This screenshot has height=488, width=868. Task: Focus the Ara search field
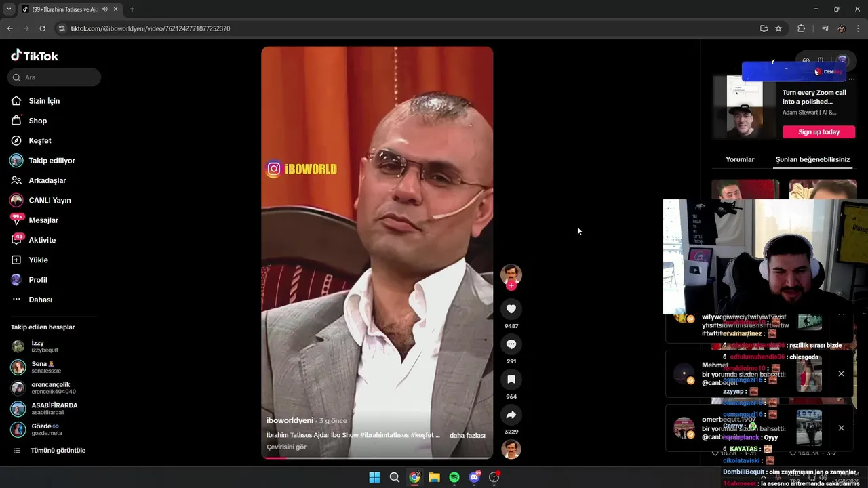tap(54, 77)
